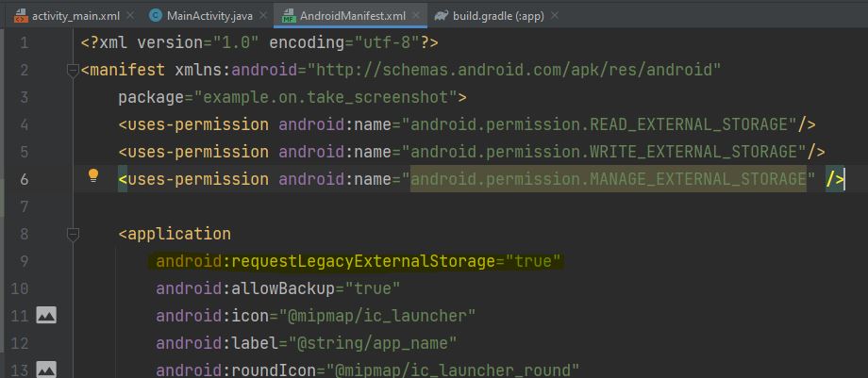Click the "@string/app_name" label value
The image size is (868, 378).
click(372, 343)
